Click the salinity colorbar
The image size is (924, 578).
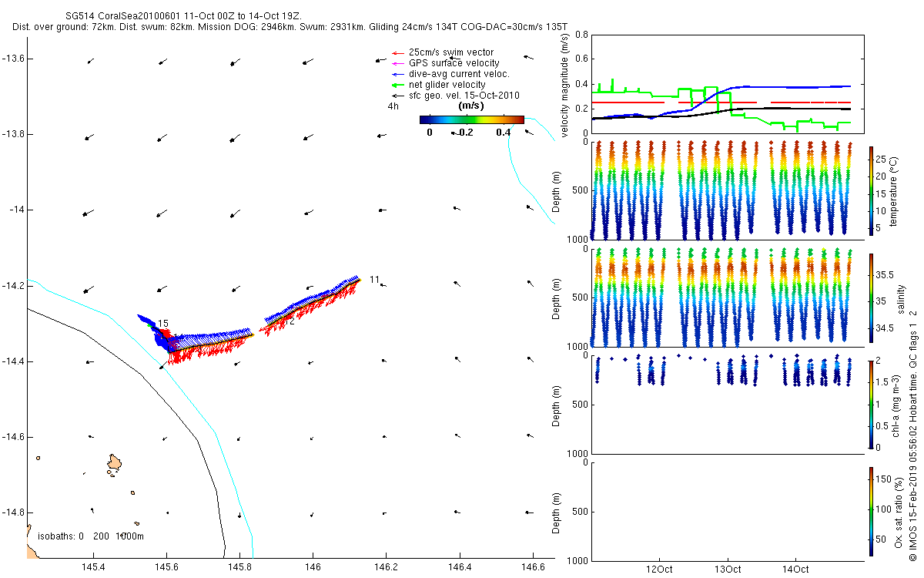tap(871, 297)
